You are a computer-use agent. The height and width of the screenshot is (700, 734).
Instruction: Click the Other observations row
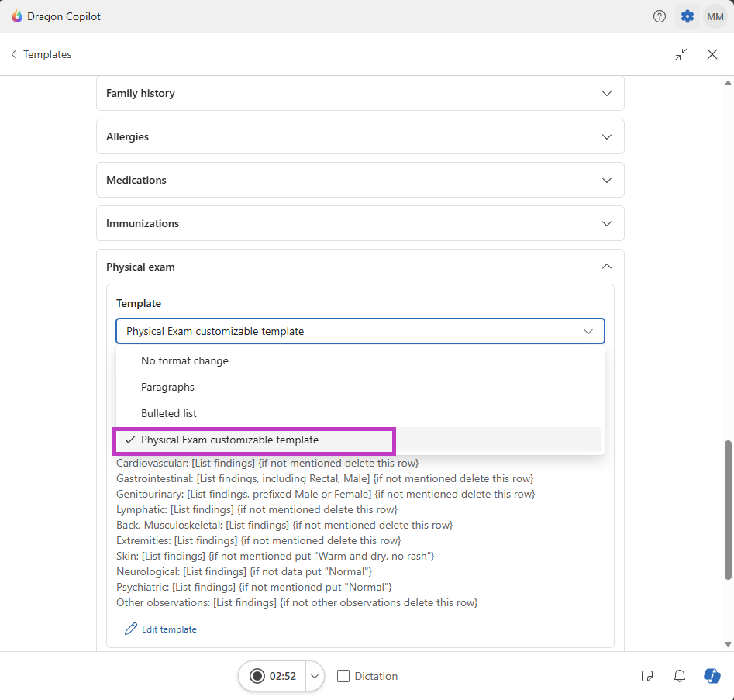[x=297, y=602]
